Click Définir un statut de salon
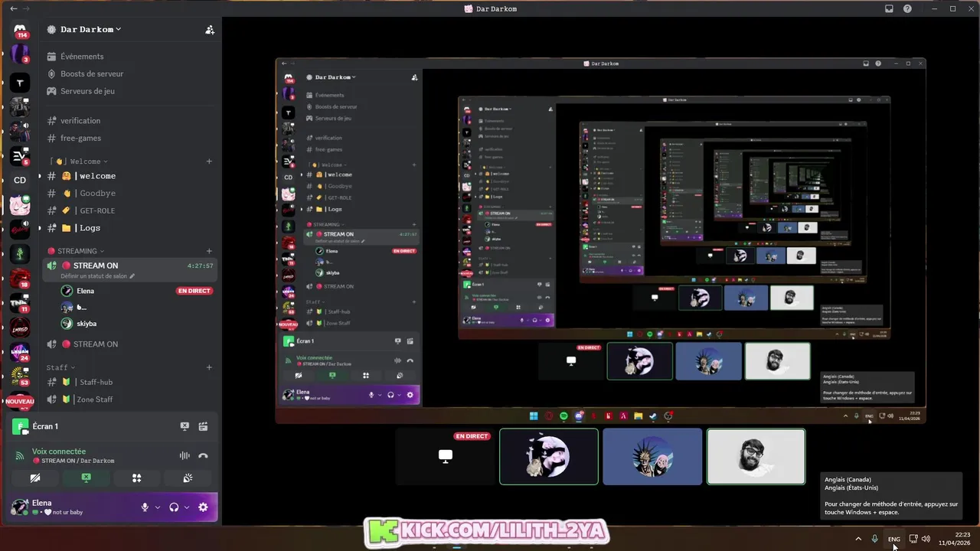The image size is (980, 551). click(97, 276)
